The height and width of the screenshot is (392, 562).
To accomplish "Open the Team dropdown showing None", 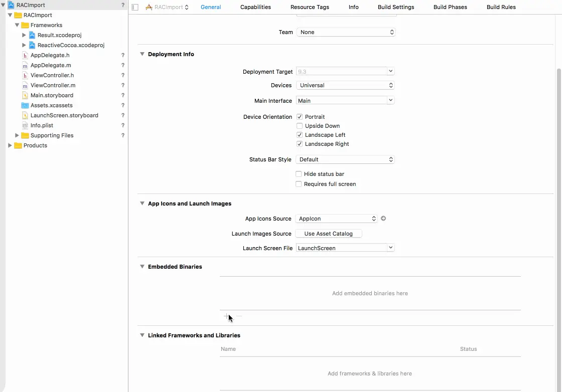I will 346,32.
